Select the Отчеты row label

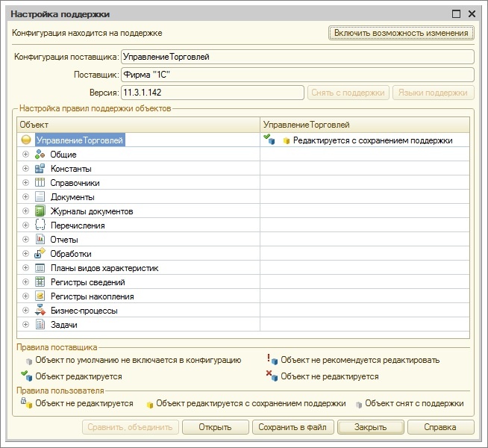pos(64,240)
